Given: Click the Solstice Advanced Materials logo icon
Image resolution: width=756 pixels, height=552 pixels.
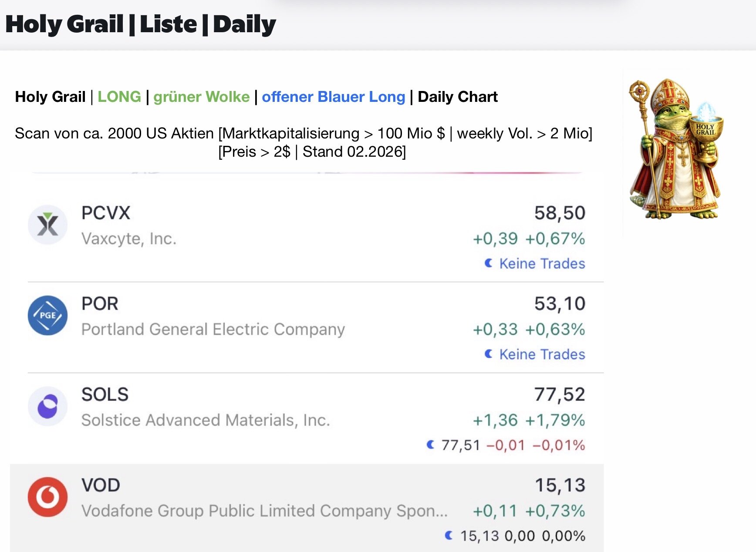Looking at the screenshot, I should [x=47, y=406].
